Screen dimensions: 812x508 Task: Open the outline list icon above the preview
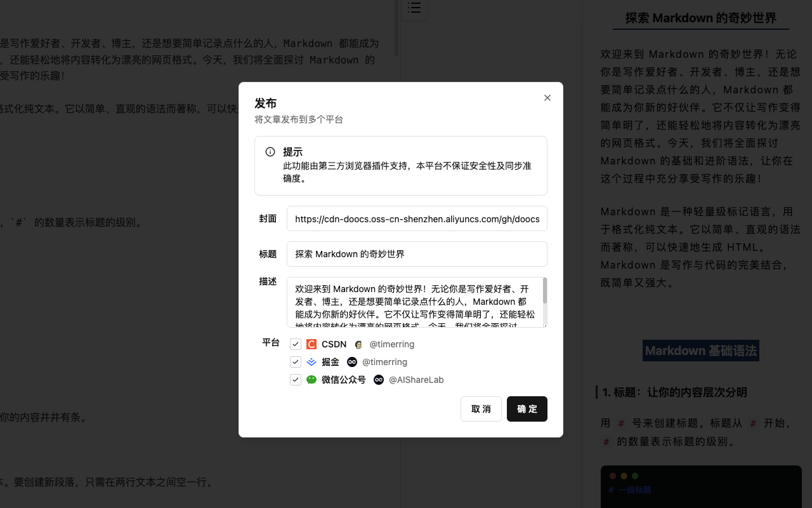coord(414,8)
